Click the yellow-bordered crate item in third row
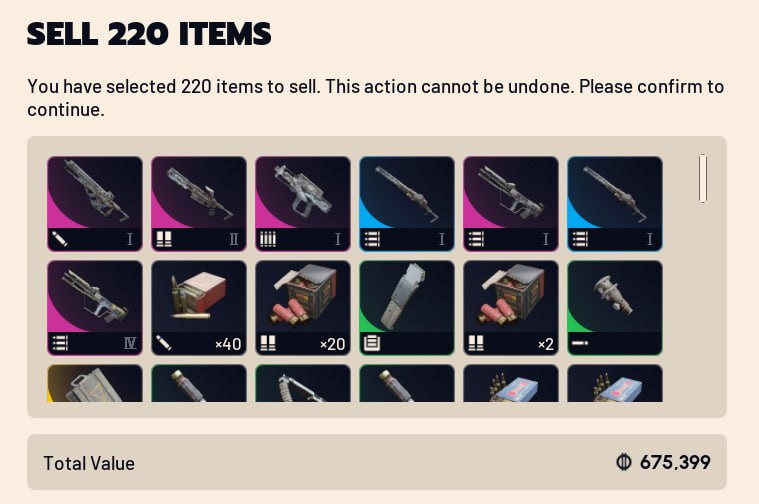Viewport: 759px width, 504px height. [95, 383]
